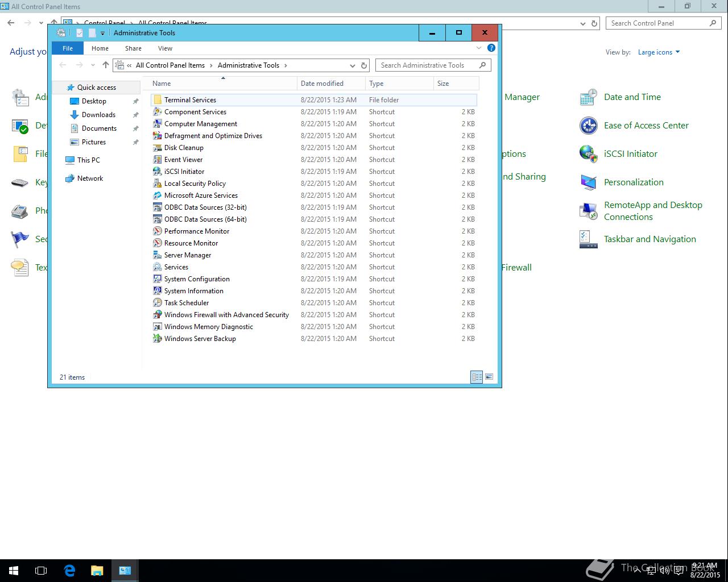This screenshot has height=582, width=728.
Task: Select Windows Memory Diagnostic icon
Action: click(x=158, y=327)
